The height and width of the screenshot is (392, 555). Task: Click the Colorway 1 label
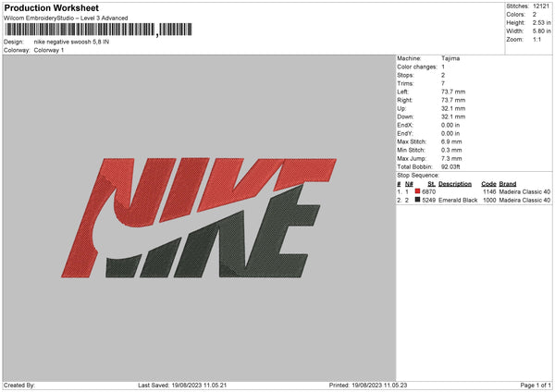click(x=49, y=50)
